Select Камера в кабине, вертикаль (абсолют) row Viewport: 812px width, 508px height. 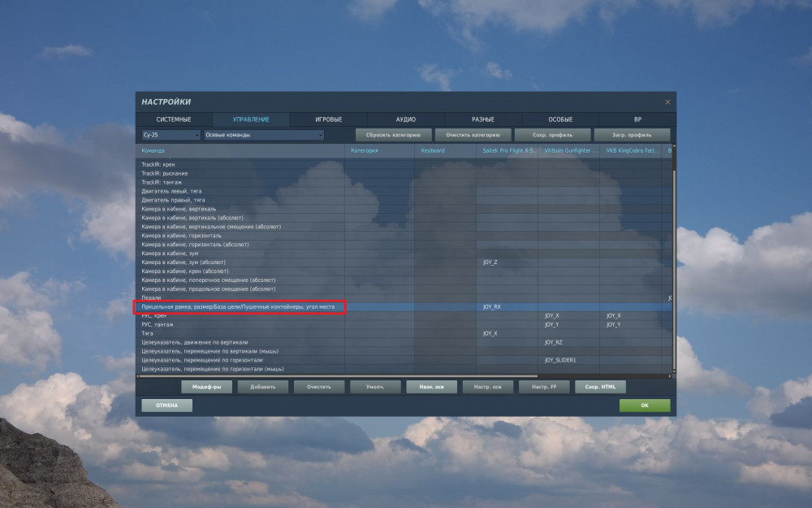[404, 218]
